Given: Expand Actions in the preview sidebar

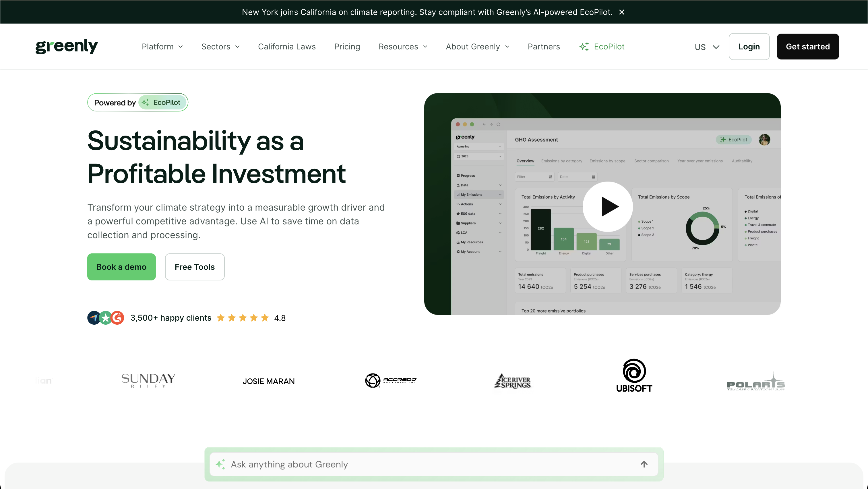Looking at the screenshot, I should 479,204.
